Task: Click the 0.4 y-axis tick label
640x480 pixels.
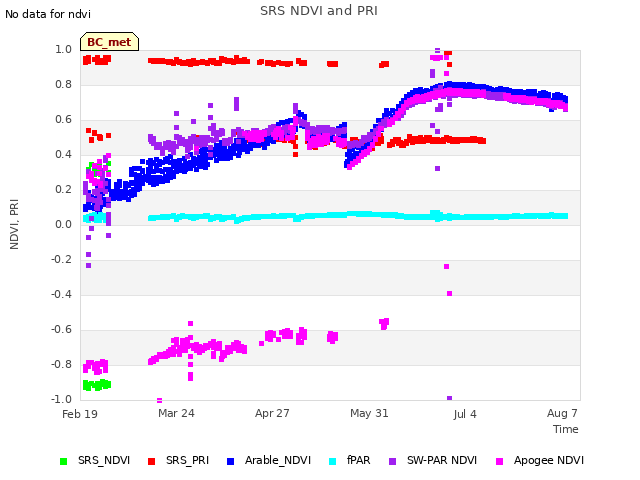Action: click(x=63, y=154)
